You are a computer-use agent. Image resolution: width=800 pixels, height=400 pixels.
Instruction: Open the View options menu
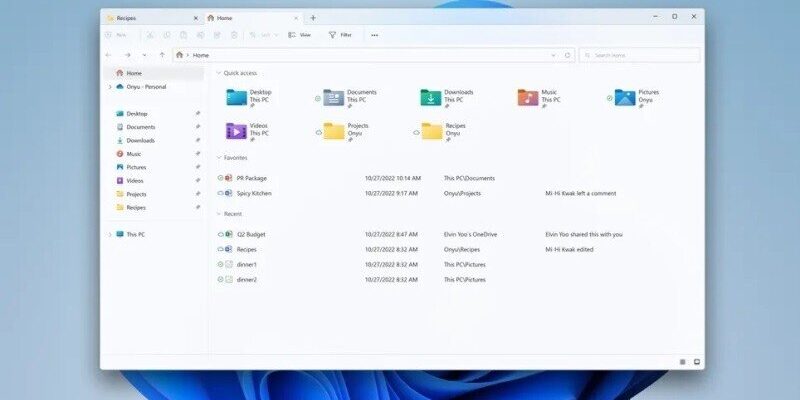[299, 35]
